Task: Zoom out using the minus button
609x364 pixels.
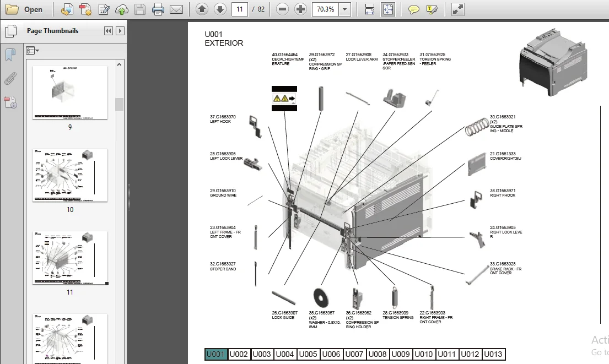Action: tap(282, 9)
